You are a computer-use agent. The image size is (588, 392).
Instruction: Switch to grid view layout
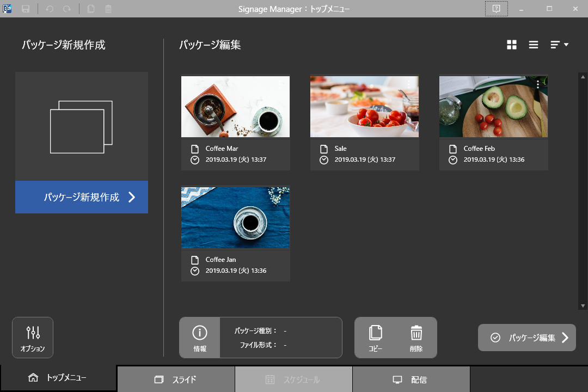(512, 45)
